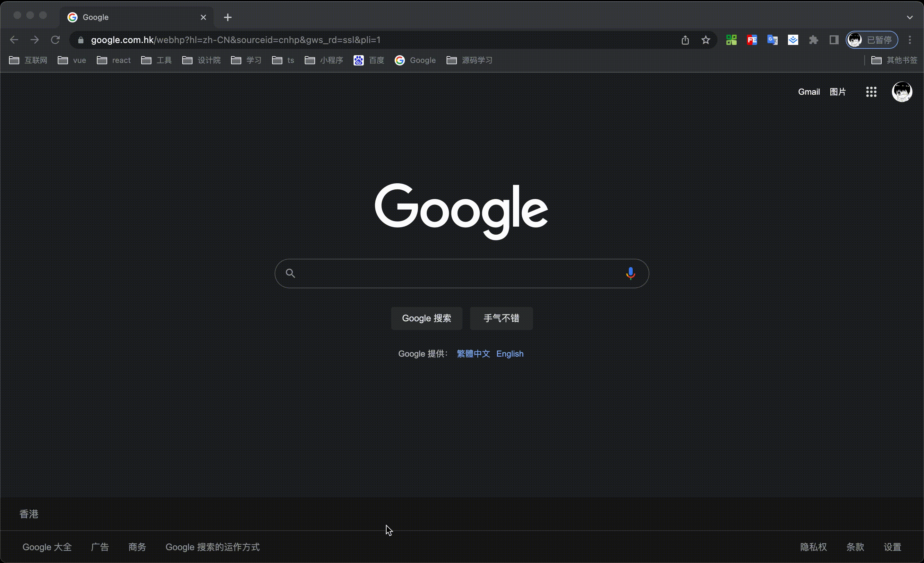Viewport: 924px width, 563px height.
Task: Bookmark this page with the star icon
Action: pyautogui.click(x=706, y=40)
